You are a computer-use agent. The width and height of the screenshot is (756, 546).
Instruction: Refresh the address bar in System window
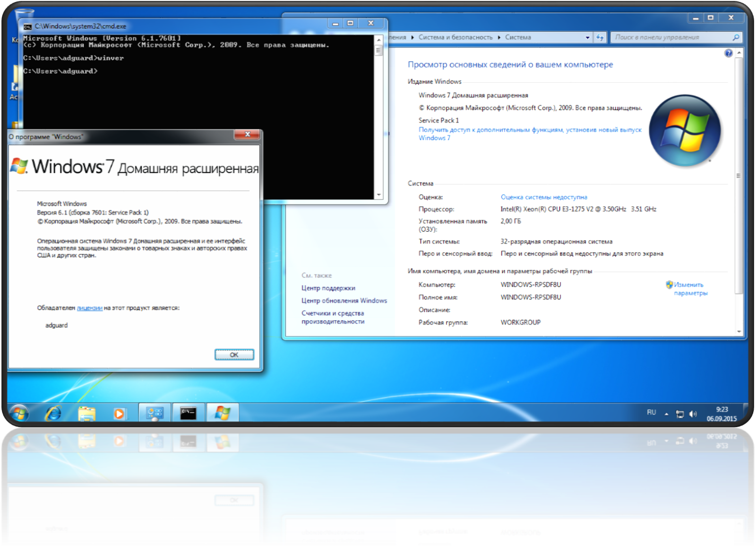click(600, 37)
